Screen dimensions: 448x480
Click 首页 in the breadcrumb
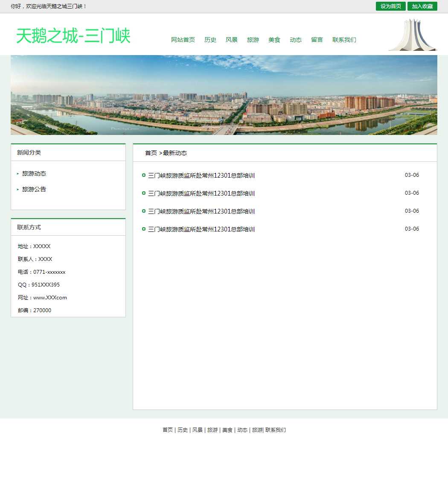[151, 153]
